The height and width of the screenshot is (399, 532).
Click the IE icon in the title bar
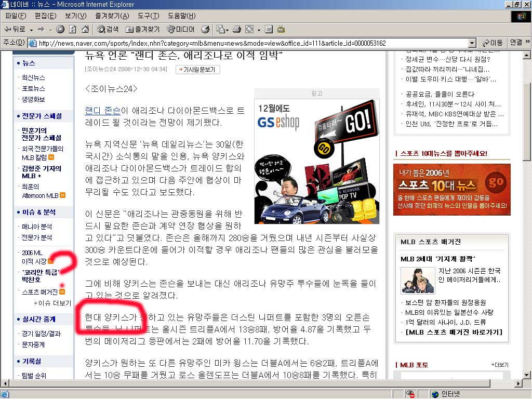tap(5, 4)
